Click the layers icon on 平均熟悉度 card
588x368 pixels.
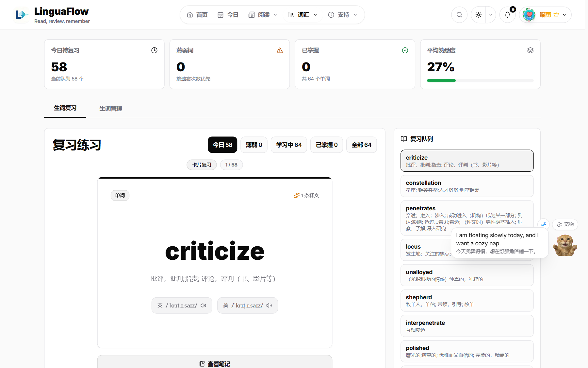pyautogui.click(x=531, y=50)
